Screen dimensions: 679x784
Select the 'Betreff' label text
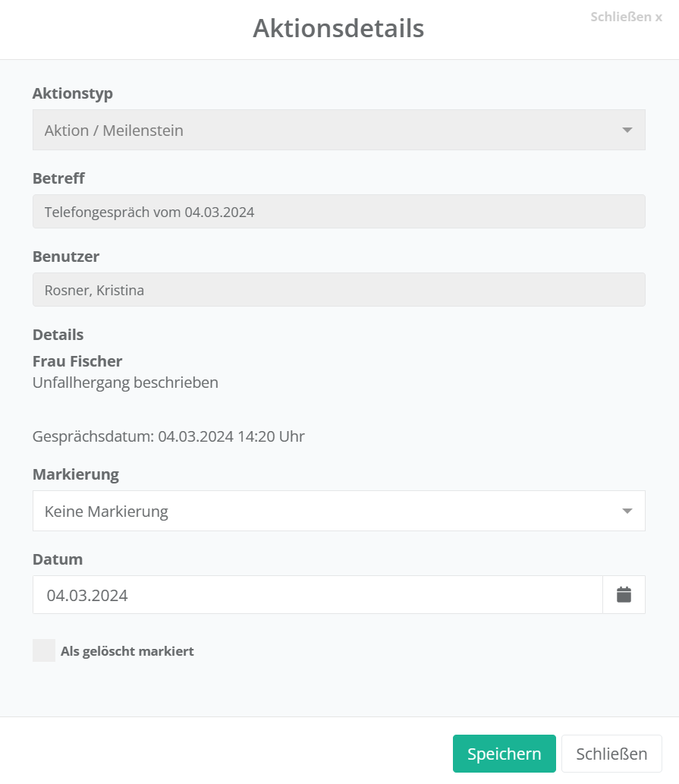click(58, 179)
